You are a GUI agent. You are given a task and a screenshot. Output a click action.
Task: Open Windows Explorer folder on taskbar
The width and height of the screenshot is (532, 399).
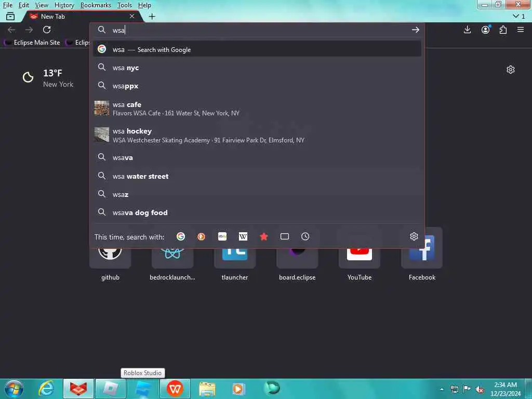pyautogui.click(x=207, y=389)
